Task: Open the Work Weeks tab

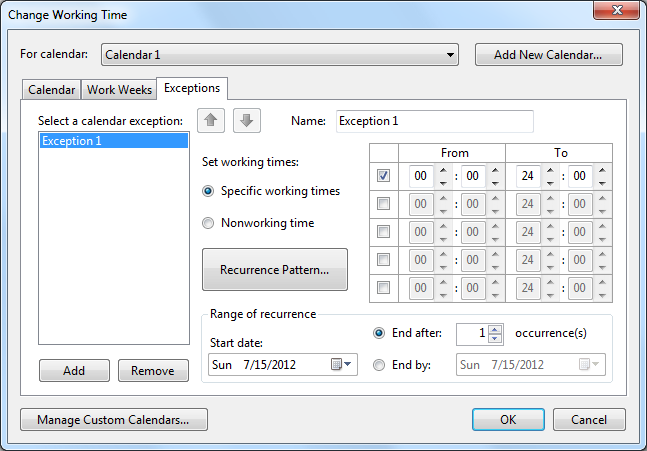Action: pyautogui.click(x=119, y=90)
